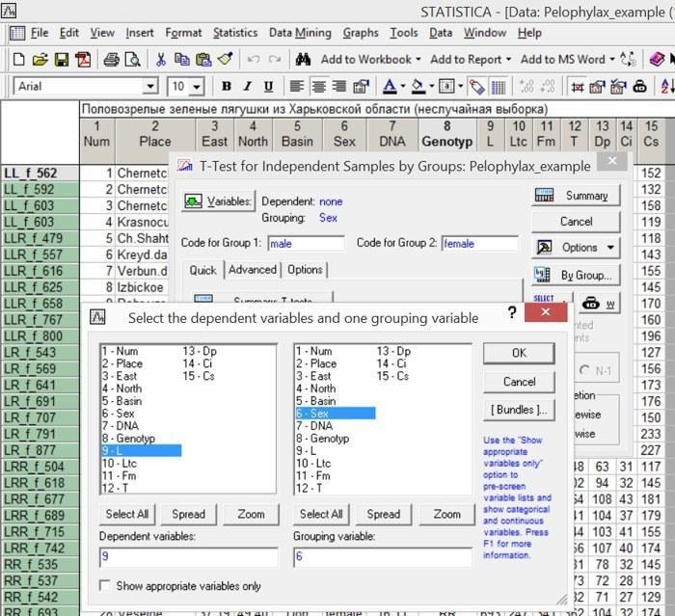Image resolution: width=675 pixels, height=616 pixels.
Task: Open the font size dropdown
Action: coord(197,87)
